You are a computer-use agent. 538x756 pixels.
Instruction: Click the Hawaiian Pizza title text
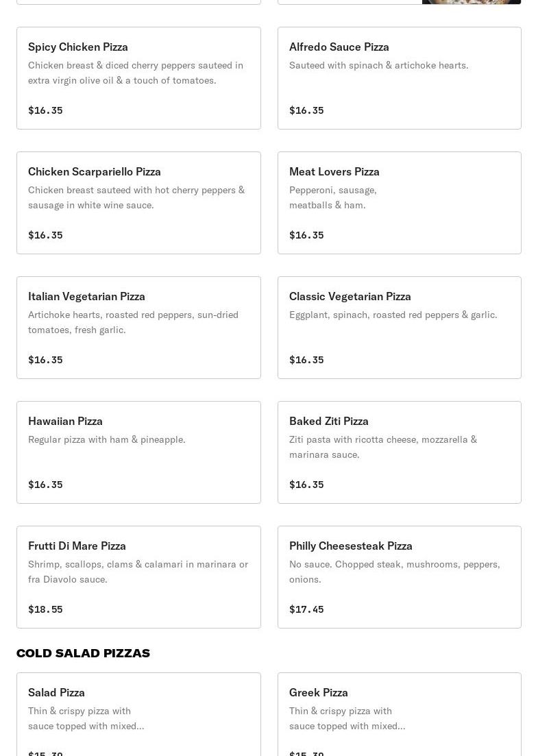[x=65, y=421]
